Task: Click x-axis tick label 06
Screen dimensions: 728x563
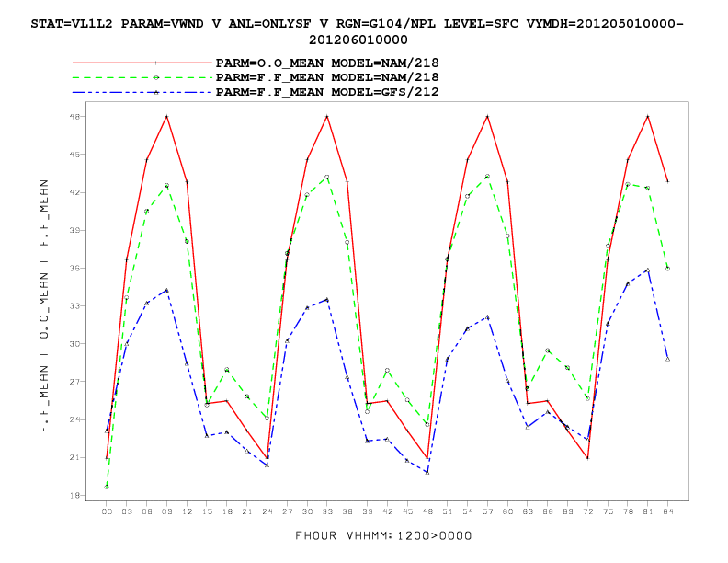Action: point(147,511)
